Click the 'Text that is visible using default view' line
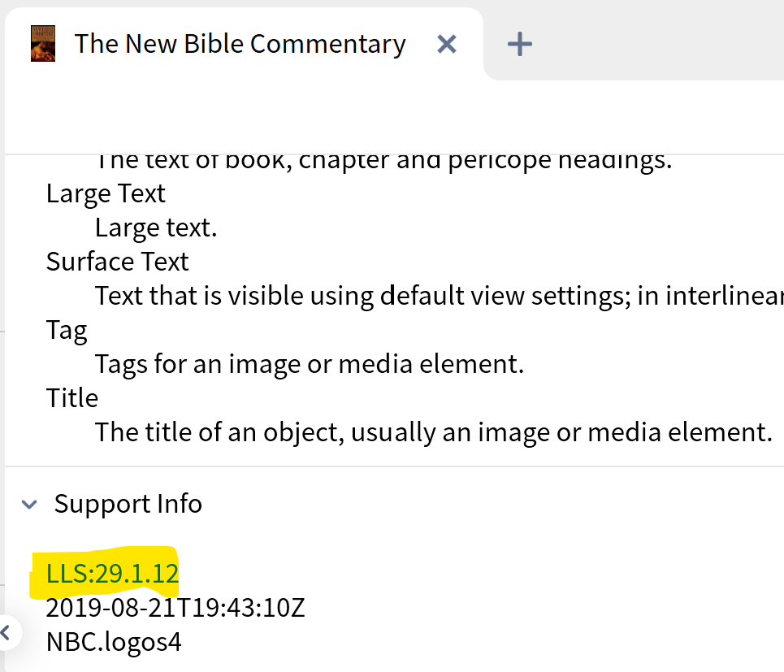The height and width of the screenshot is (672, 784). coord(439,296)
